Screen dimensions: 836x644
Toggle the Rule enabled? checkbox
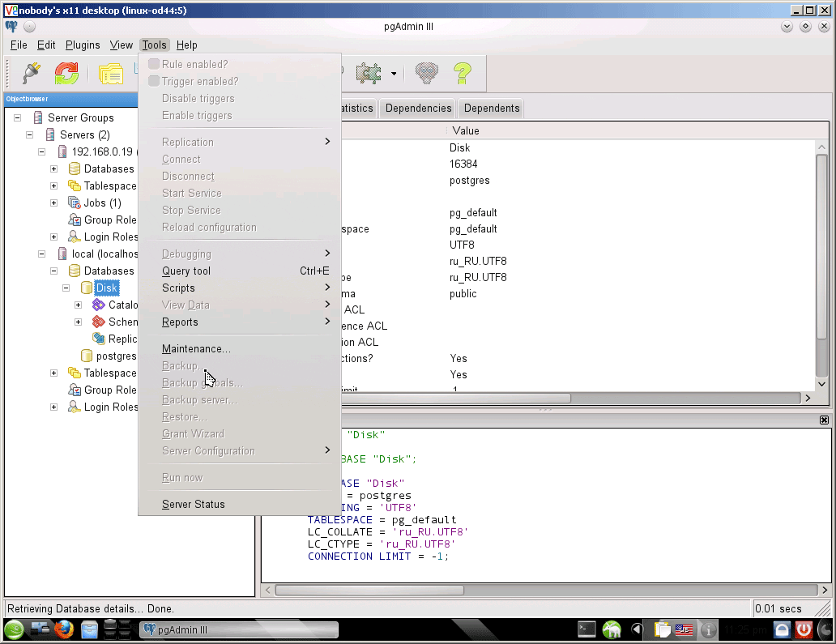154,64
